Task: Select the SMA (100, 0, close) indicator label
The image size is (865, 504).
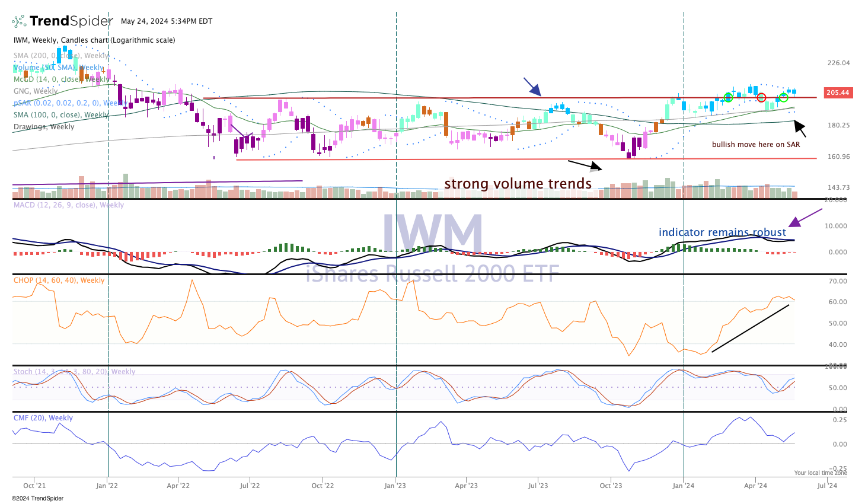Action: coord(61,115)
